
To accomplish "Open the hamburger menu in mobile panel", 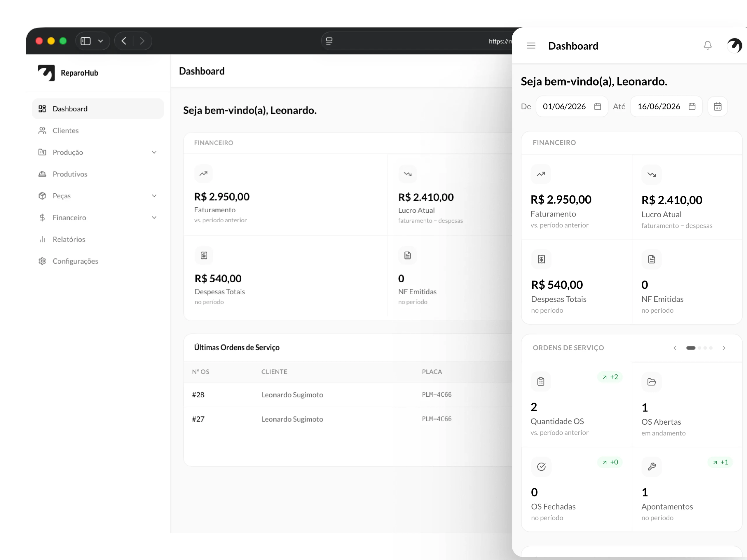I will click(531, 45).
